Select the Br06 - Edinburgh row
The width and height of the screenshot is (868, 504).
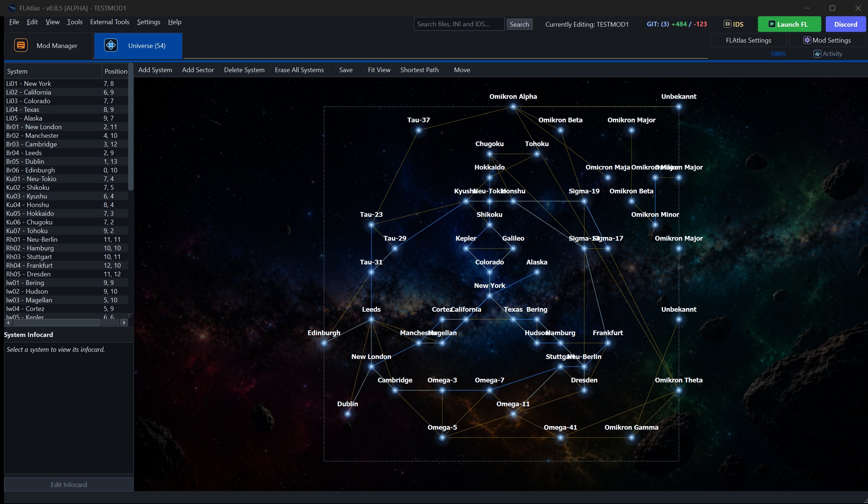coord(66,170)
